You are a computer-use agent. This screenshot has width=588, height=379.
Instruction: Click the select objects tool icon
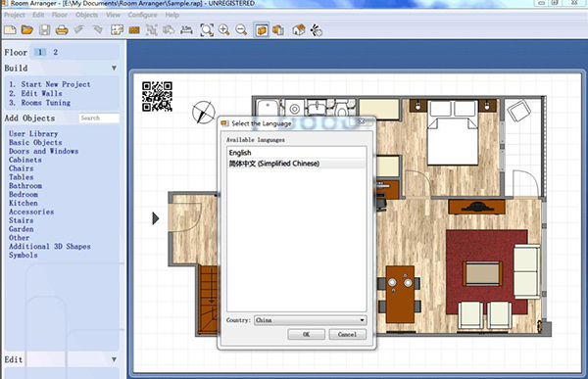click(152, 30)
